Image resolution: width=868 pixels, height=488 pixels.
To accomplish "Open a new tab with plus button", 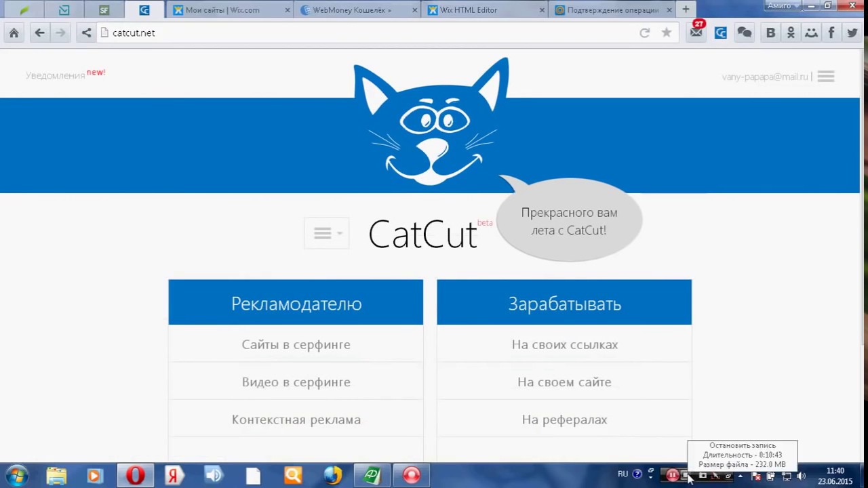I will pyautogui.click(x=686, y=9).
